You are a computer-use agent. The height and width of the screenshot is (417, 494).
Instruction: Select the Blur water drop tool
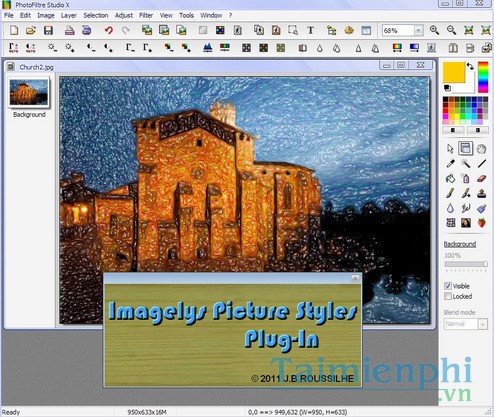click(450, 208)
